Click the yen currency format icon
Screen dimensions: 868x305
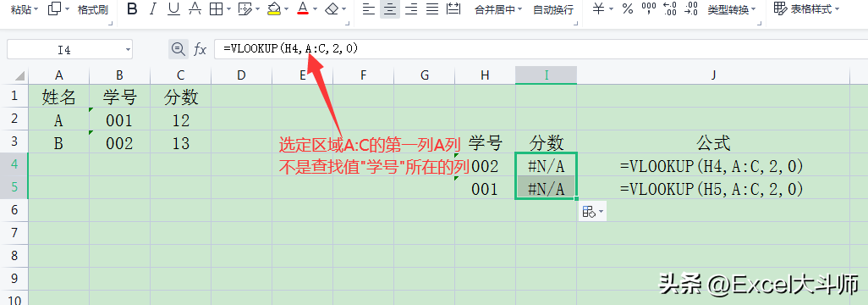click(598, 8)
